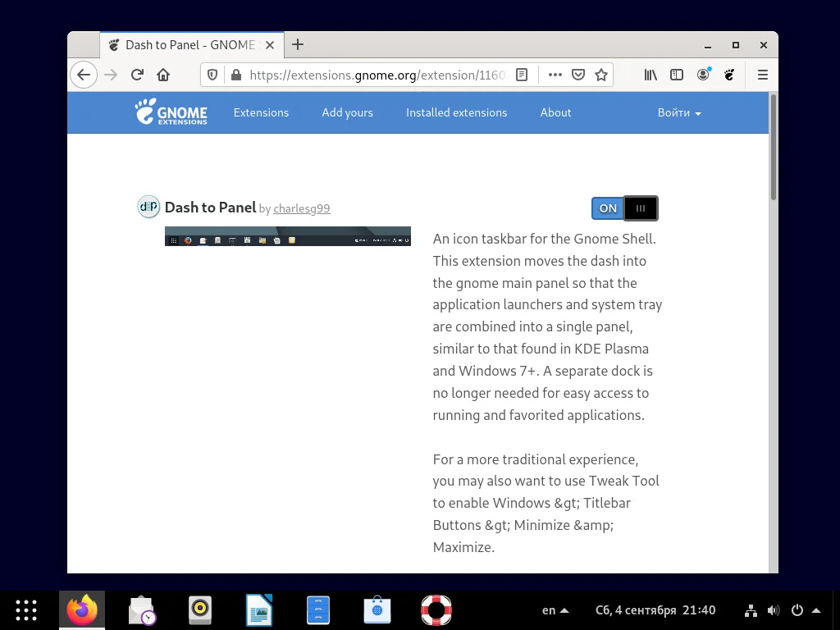Screen dimensions: 840x630
Task: Toggle Reader View for the page
Action: pyautogui.click(x=522, y=75)
